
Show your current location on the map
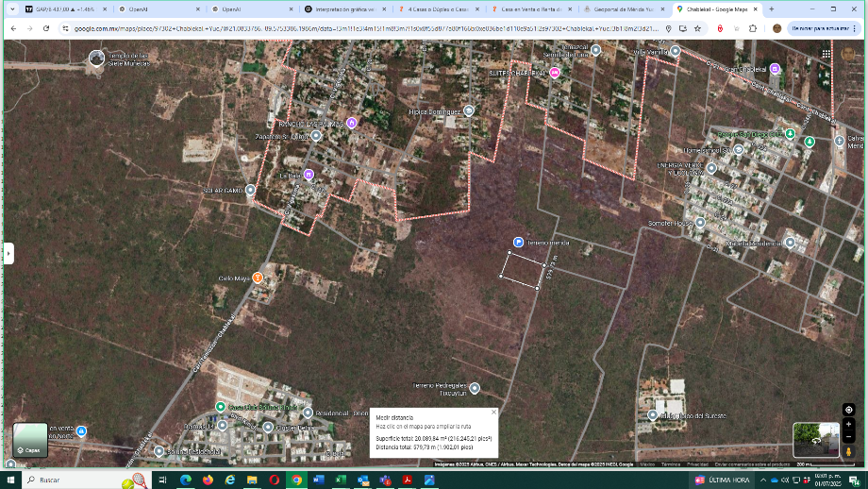848,410
